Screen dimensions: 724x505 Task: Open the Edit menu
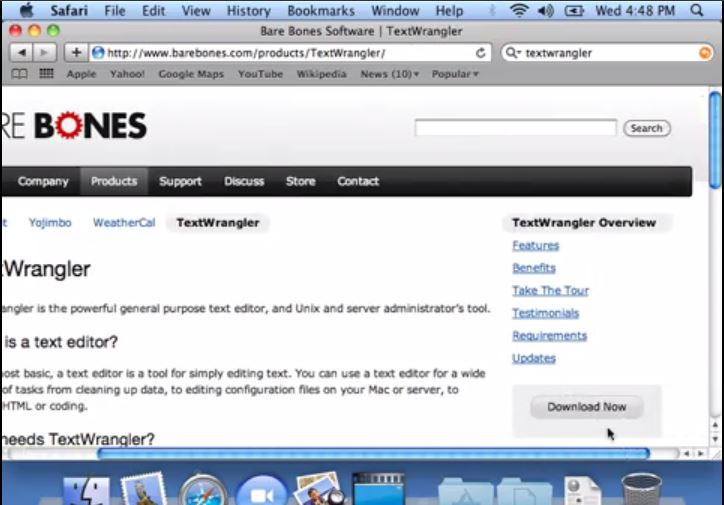pyautogui.click(x=153, y=11)
